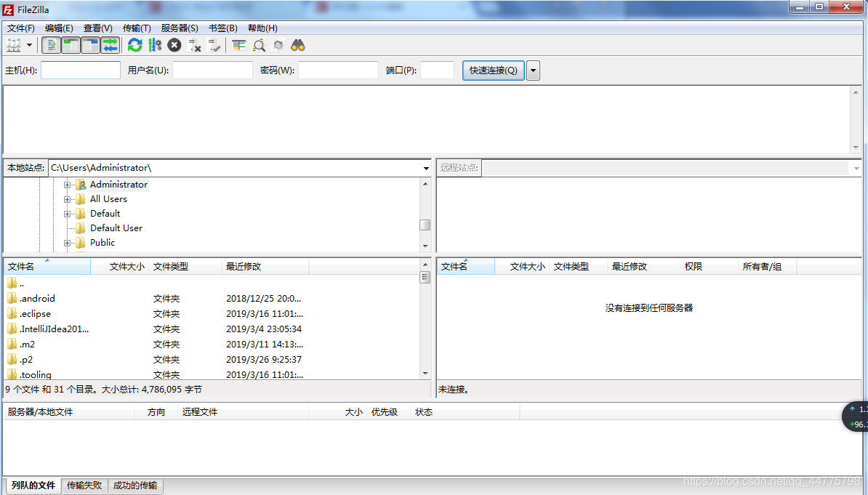This screenshot has width=868, height=495.
Task: Toggle processing of the transfer queue
Action: click(155, 45)
